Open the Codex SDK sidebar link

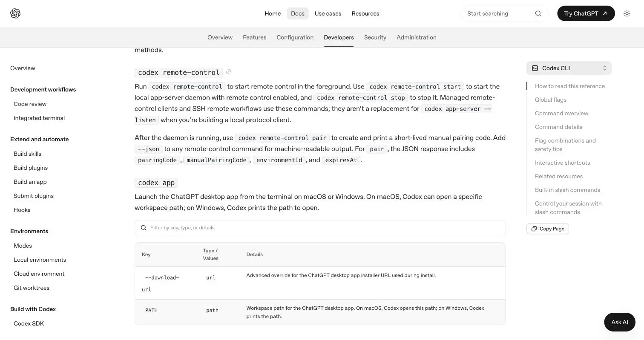tap(29, 323)
